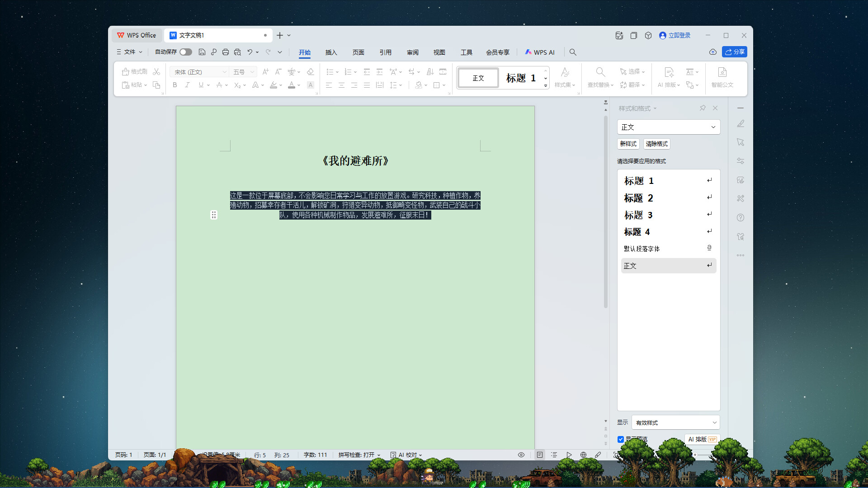868x488 pixels.
Task: Clear formatting with the eraser icon
Action: pos(310,71)
